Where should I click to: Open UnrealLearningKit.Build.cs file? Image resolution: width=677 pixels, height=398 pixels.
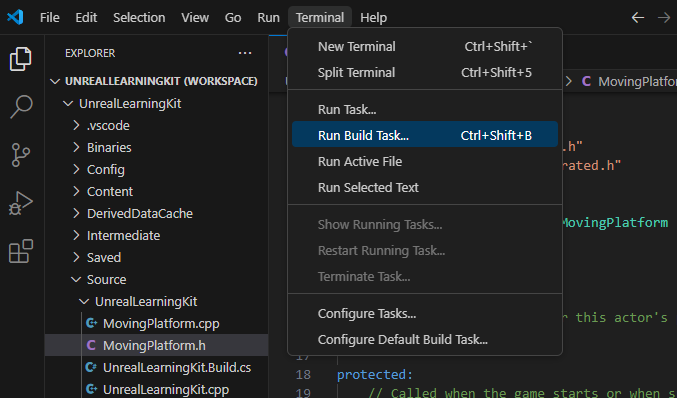pyautogui.click(x=177, y=367)
